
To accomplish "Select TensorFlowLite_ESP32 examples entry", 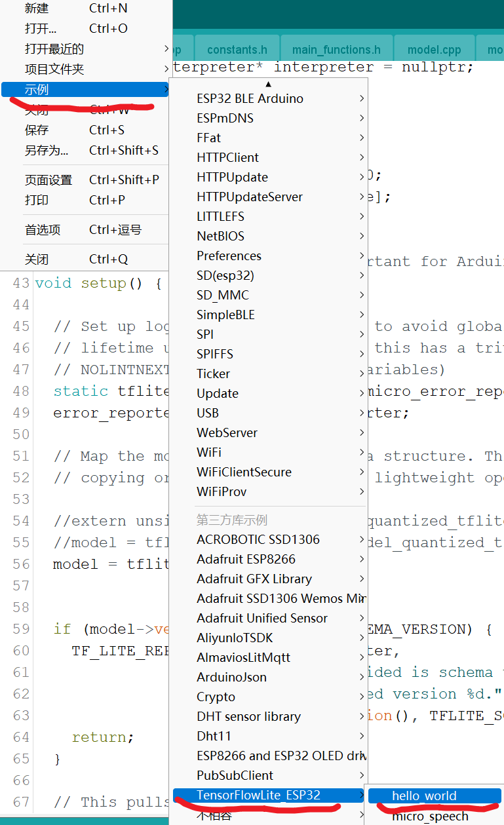I will tap(269, 796).
